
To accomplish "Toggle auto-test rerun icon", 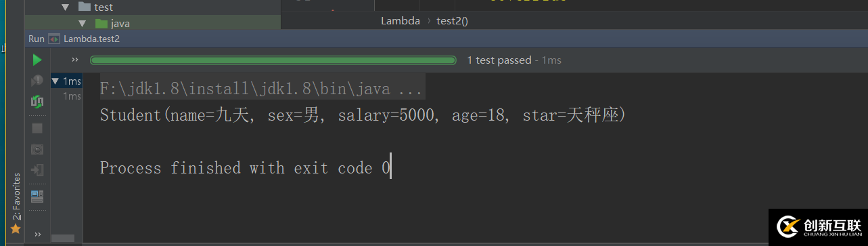I will [x=37, y=102].
